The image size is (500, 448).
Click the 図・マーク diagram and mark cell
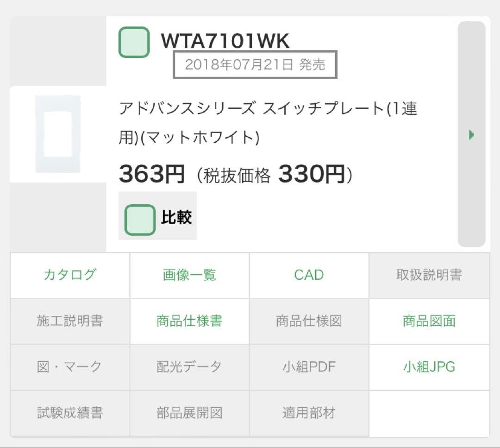pyautogui.click(x=69, y=366)
